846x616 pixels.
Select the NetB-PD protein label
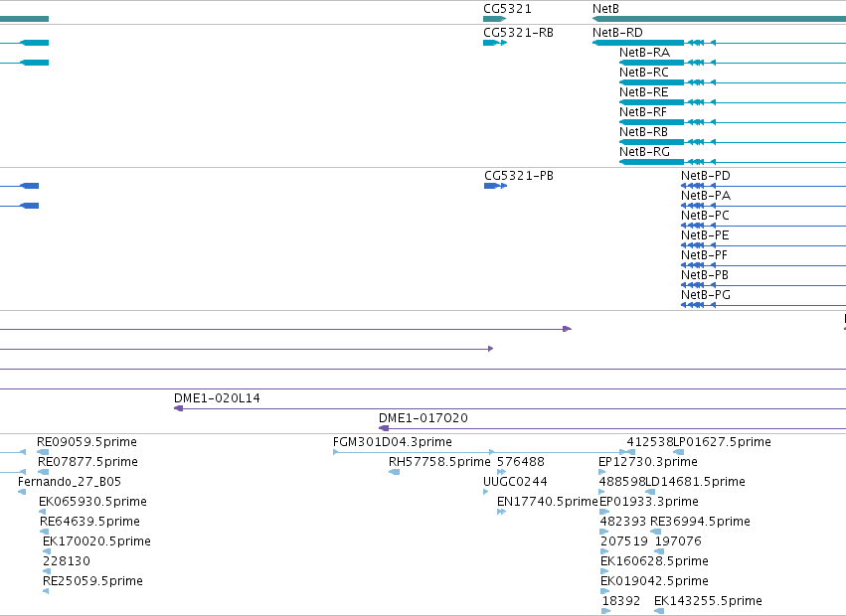point(706,176)
